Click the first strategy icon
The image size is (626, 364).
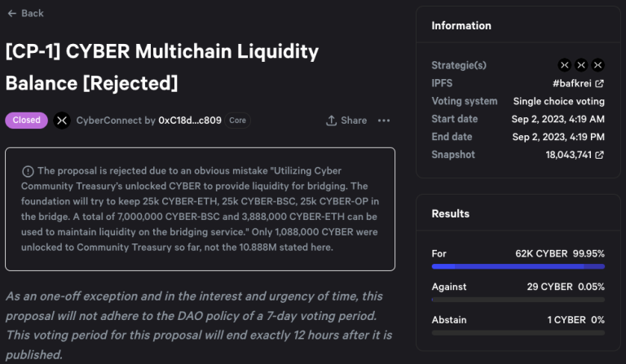click(x=565, y=65)
